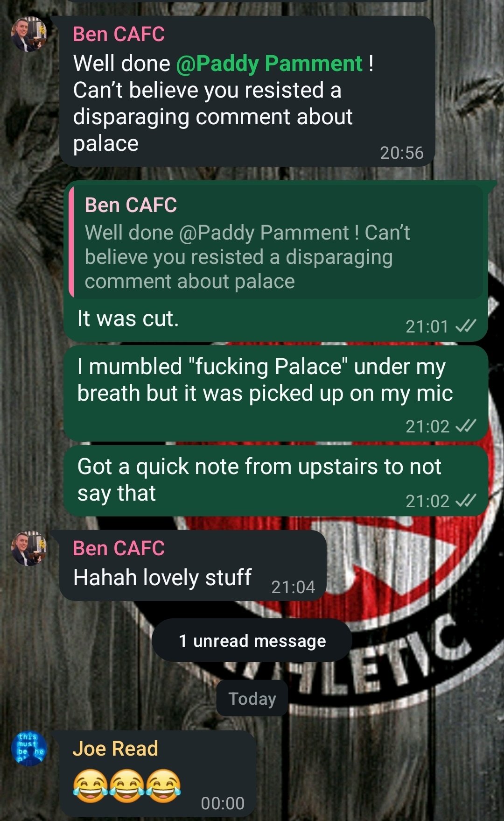This screenshot has width=504, height=821.
Task: Select the 'It was cut.' message text
Action: 128,318
